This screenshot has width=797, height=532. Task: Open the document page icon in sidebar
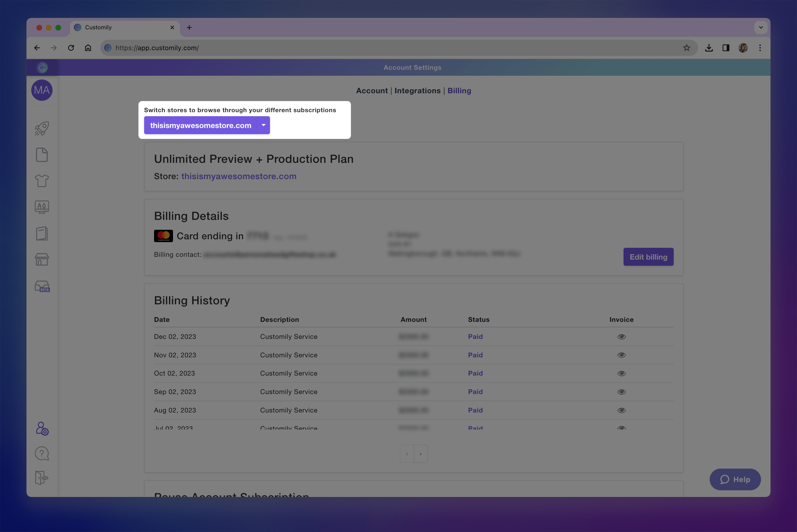(42, 155)
